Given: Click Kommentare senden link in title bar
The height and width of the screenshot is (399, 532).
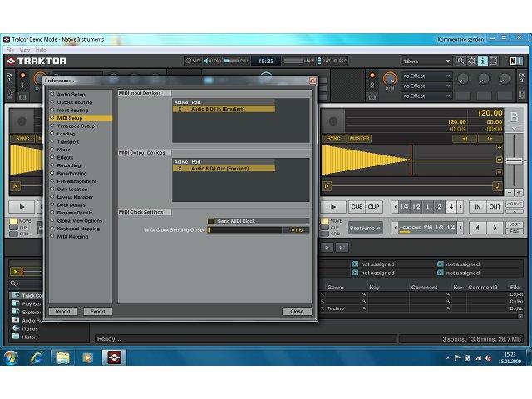Looking at the screenshot, I should (461, 39).
